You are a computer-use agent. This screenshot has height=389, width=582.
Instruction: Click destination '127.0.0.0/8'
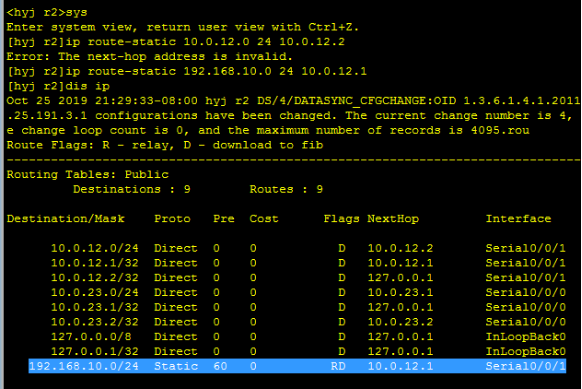(x=91, y=337)
